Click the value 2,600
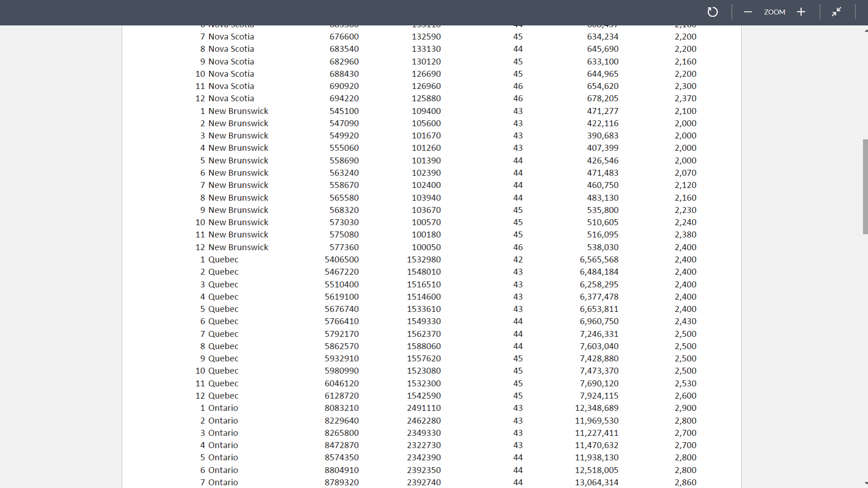Screen dimensions: 868x488 tap(685, 396)
